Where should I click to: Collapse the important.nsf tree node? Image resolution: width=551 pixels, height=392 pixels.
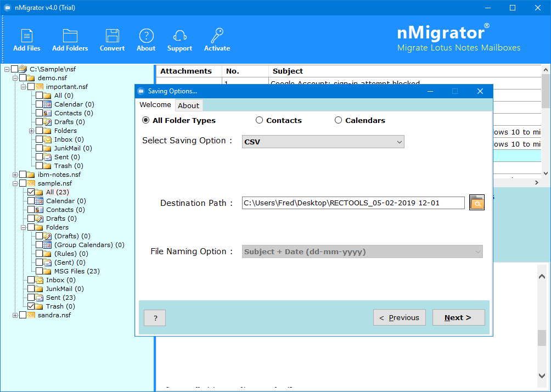click(23, 87)
